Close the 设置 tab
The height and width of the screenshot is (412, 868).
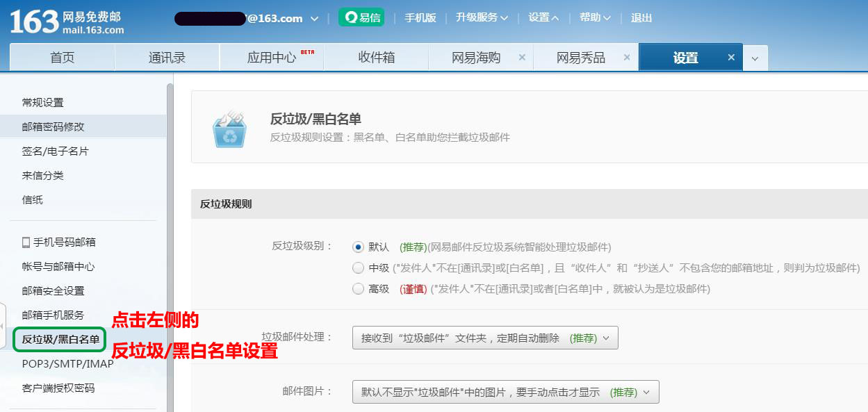pyautogui.click(x=730, y=58)
